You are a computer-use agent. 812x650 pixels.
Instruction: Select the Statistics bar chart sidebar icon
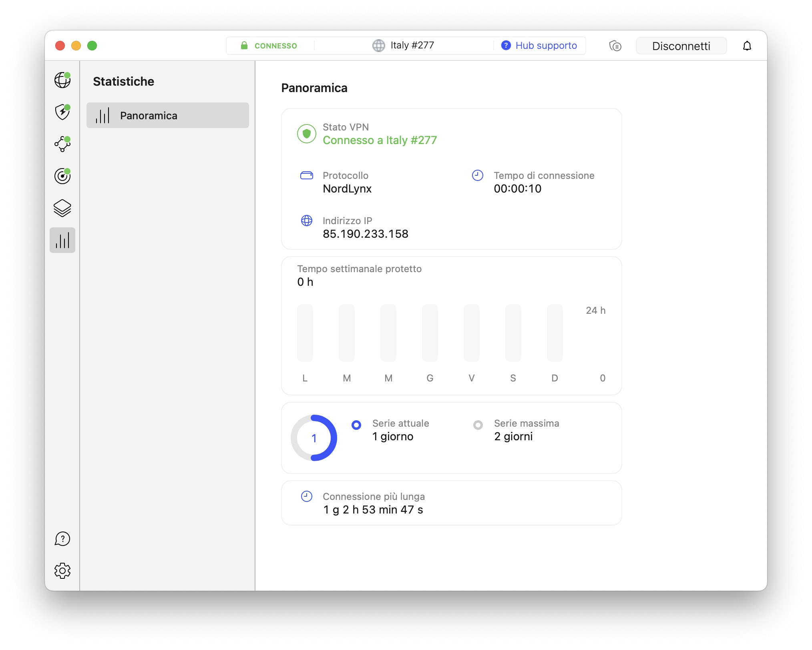[x=62, y=240]
